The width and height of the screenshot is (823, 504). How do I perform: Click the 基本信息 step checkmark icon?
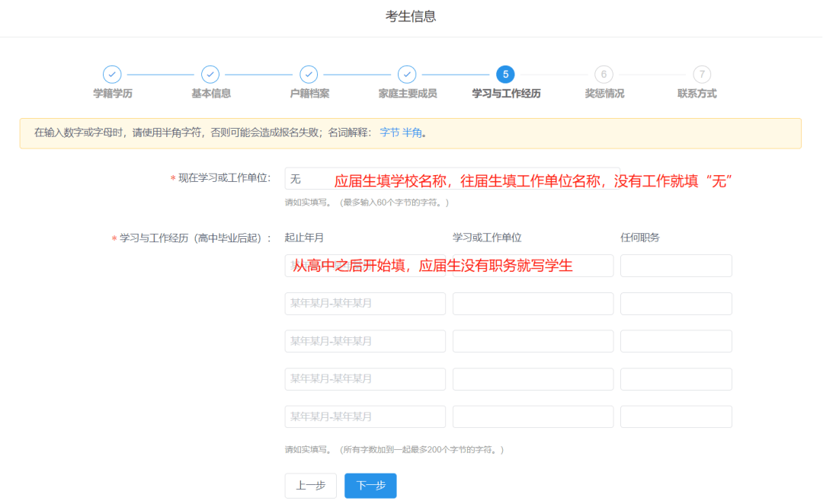(210, 75)
